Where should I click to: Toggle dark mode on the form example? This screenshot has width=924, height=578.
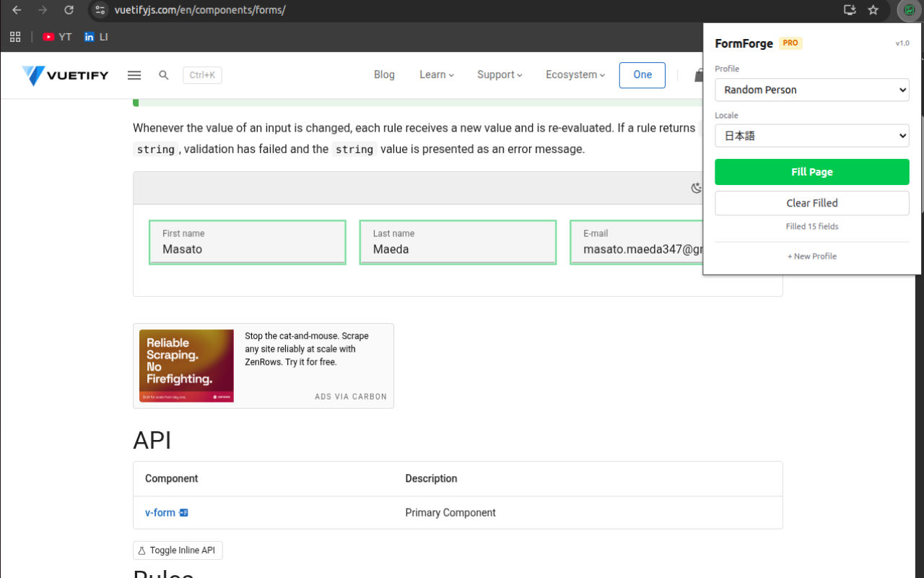pyautogui.click(x=696, y=187)
